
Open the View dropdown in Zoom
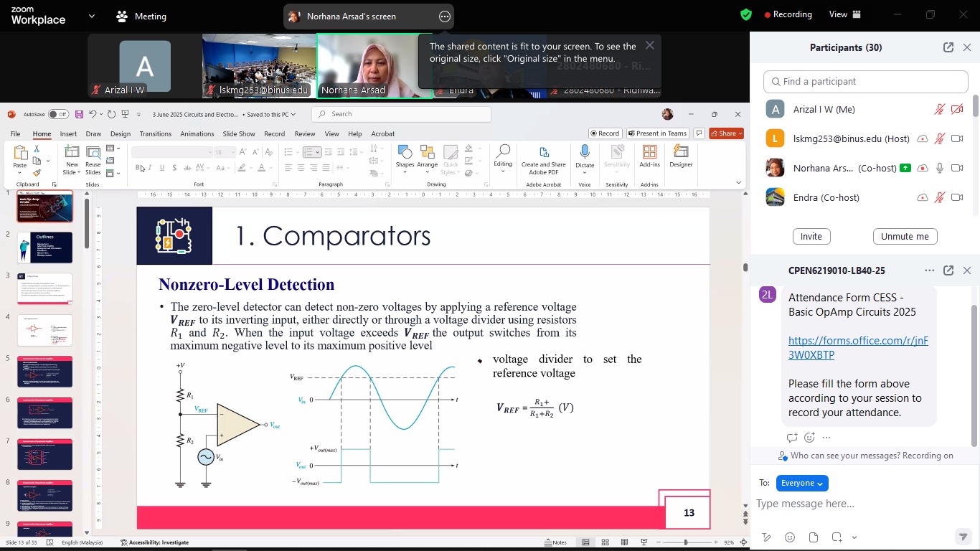[845, 14]
